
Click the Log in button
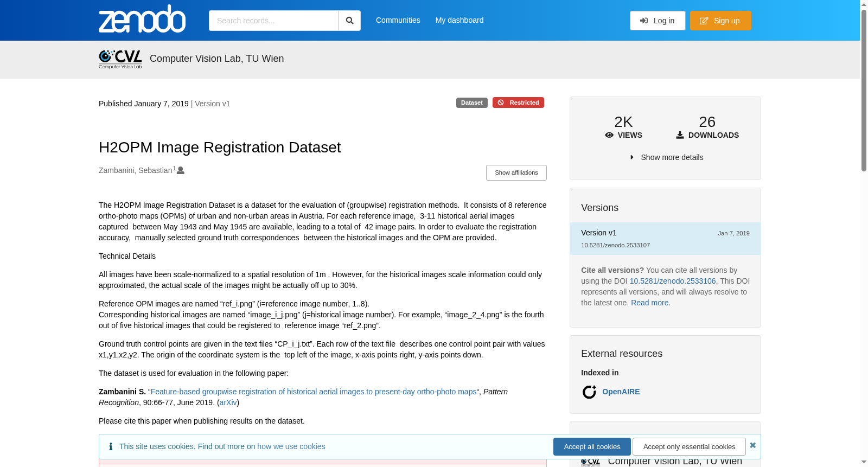pos(658,21)
